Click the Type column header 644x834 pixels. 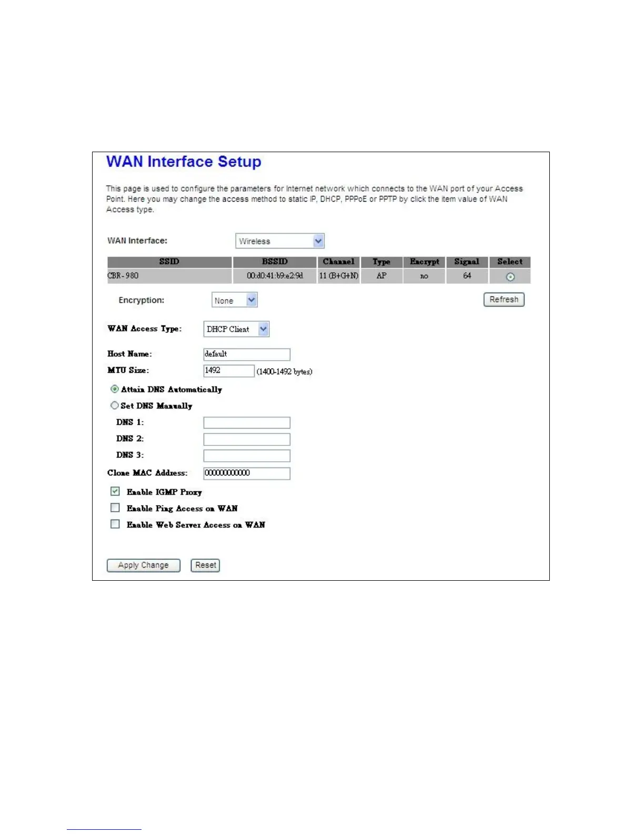point(381,262)
